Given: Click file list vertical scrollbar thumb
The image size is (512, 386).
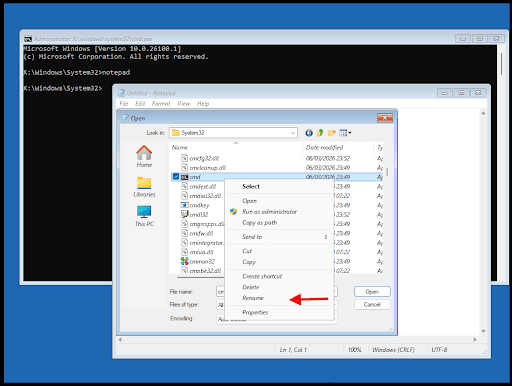Looking at the screenshot, I should click(387, 172).
